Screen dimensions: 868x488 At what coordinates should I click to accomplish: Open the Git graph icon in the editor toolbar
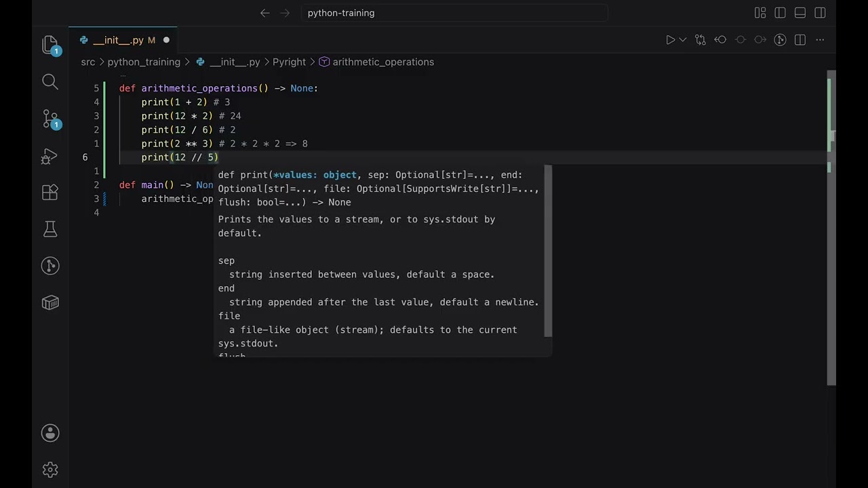pyautogui.click(x=780, y=40)
